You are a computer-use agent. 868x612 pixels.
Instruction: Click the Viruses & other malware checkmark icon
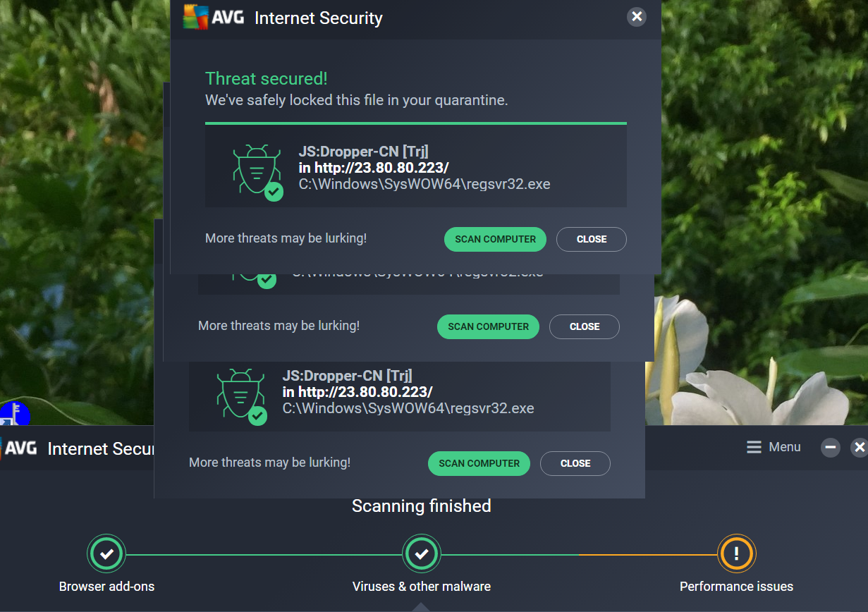pyautogui.click(x=421, y=553)
